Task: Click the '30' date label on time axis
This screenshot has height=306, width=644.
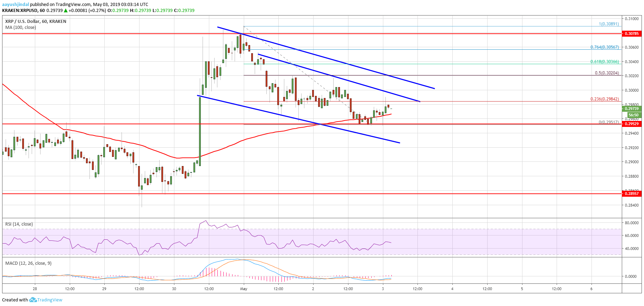Action: [x=174, y=289]
